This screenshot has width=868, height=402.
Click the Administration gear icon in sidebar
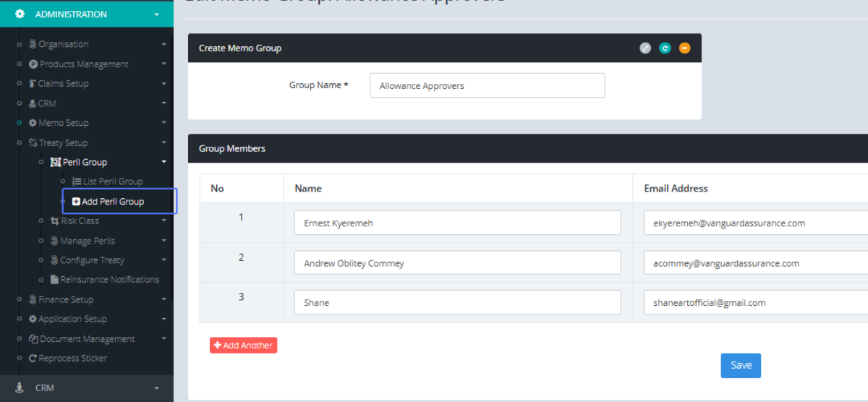[x=20, y=14]
